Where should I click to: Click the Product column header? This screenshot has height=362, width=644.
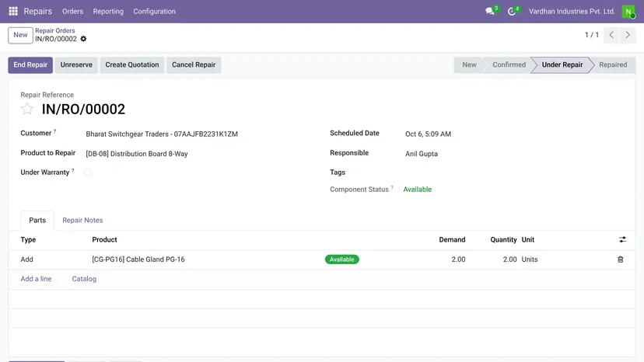[104, 240]
